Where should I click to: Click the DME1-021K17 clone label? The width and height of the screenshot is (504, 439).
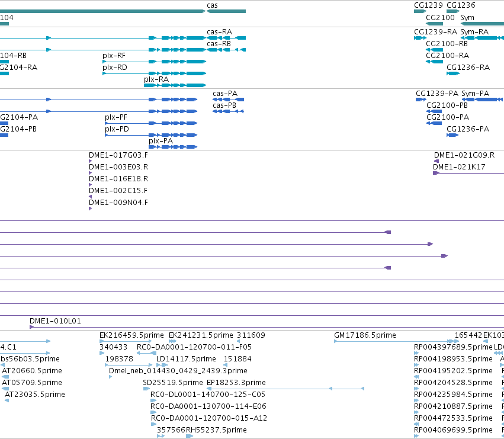click(x=459, y=167)
